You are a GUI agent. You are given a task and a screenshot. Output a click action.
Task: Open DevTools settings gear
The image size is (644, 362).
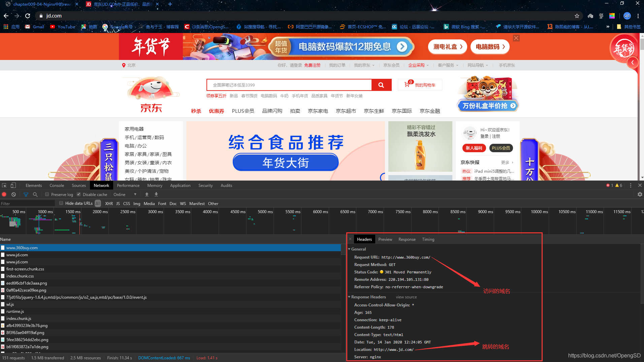click(640, 194)
